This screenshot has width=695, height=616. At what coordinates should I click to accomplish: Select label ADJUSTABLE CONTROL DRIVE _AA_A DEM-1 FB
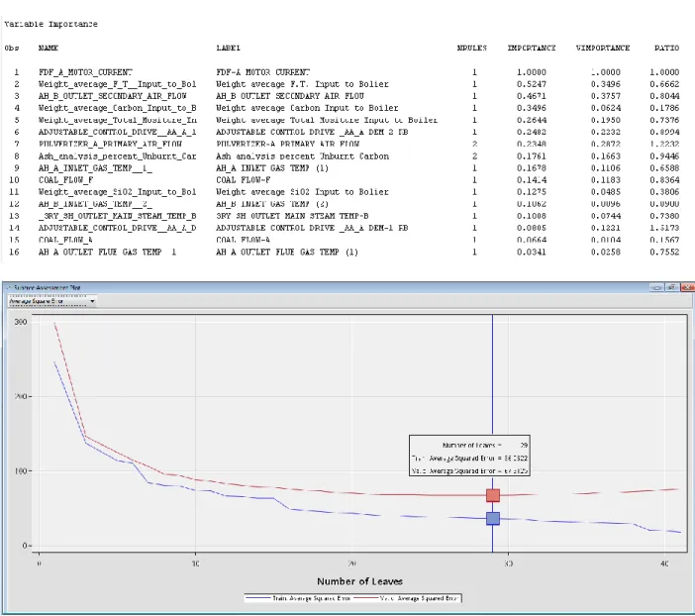click(x=312, y=228)
